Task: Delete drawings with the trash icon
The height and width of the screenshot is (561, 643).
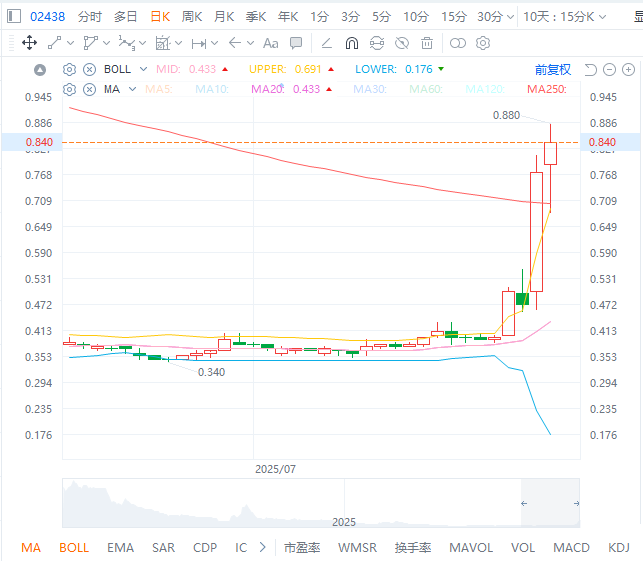Action: pos(427,43)
